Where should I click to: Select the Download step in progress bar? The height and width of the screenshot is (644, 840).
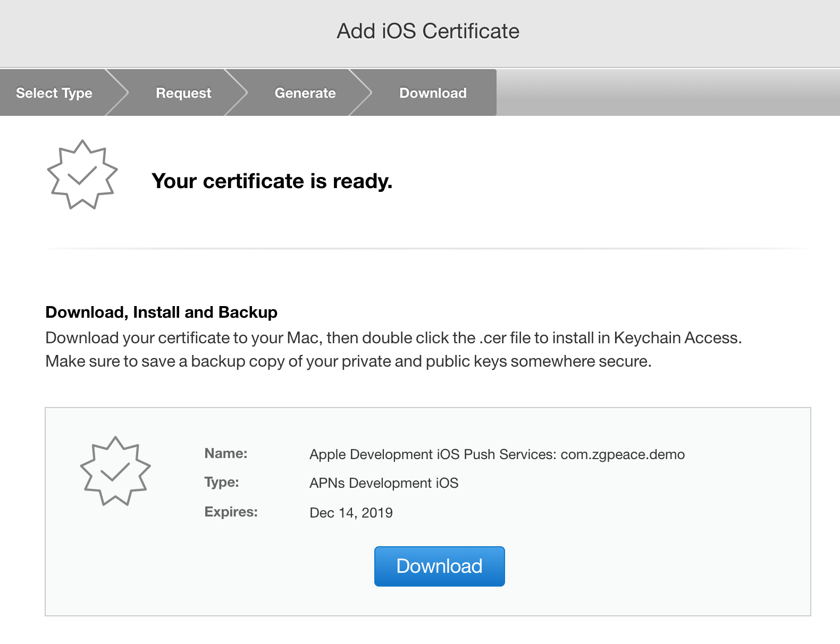pos(433,93)
